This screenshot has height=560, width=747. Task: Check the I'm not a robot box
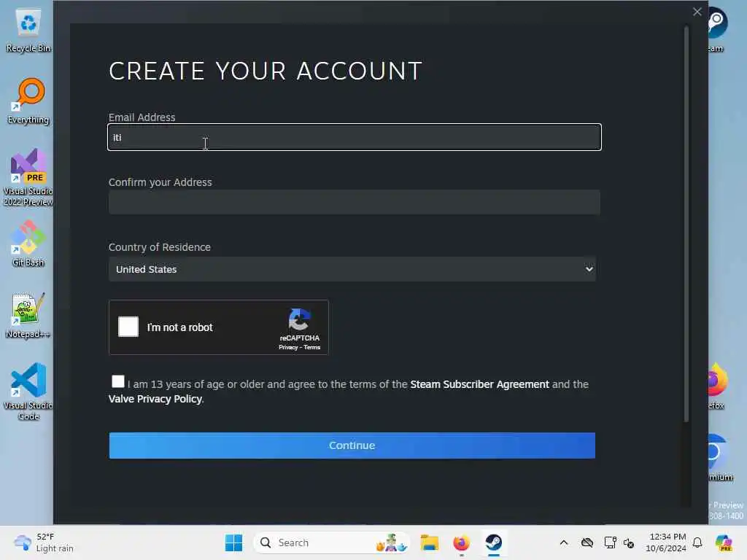click(128, 327)
